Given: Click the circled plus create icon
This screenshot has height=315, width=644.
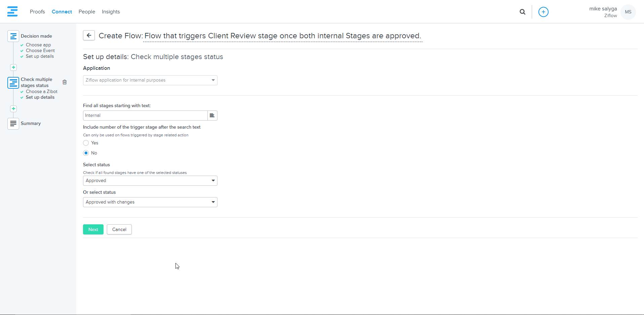Looking at the screenshot, I should click(543, 12).
